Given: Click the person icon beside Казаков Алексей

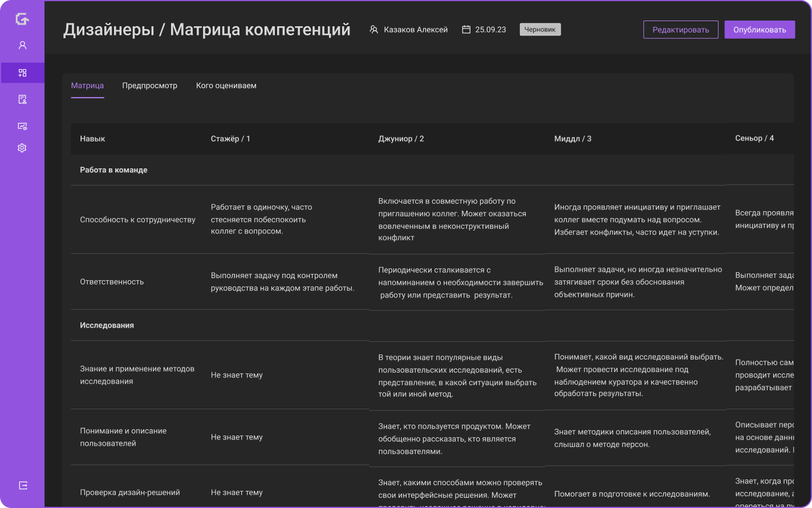Looking at the screenshot, I should coord(374,30).
